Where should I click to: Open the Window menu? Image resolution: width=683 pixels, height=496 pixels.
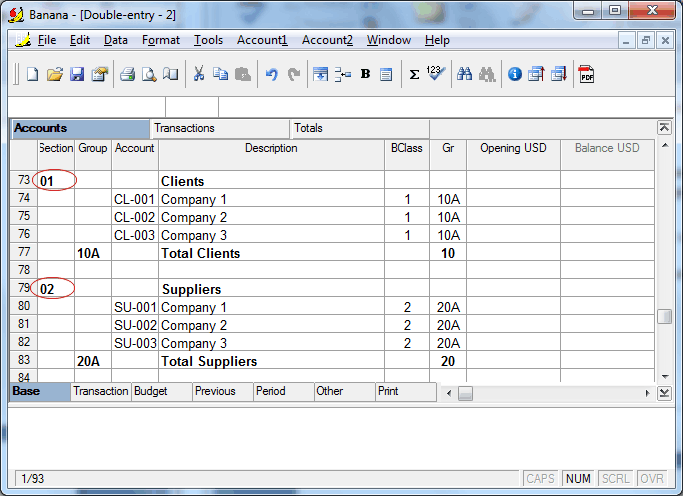click(389, 40)
